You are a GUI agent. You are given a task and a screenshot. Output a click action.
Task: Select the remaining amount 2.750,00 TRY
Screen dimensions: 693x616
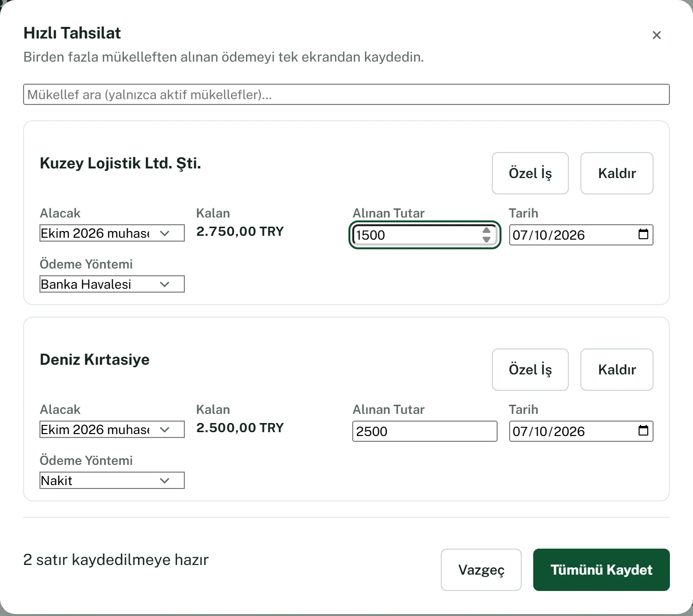pos(240,231)
